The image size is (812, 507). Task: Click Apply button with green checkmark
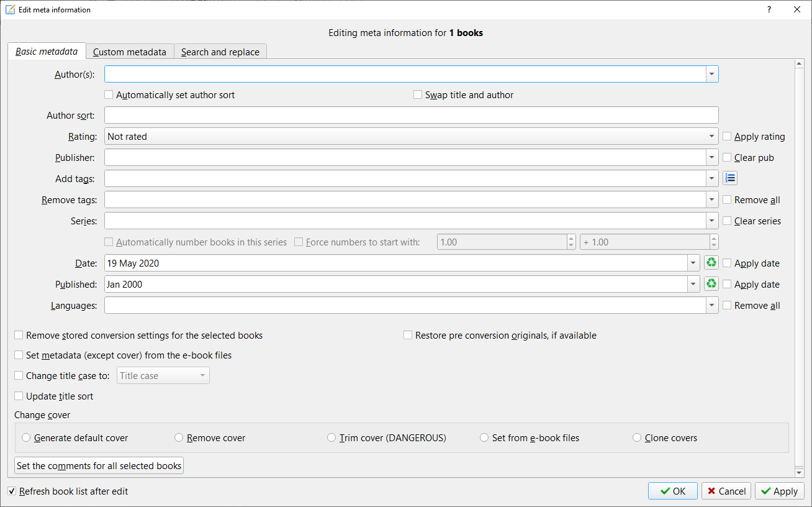coord(780,491)
